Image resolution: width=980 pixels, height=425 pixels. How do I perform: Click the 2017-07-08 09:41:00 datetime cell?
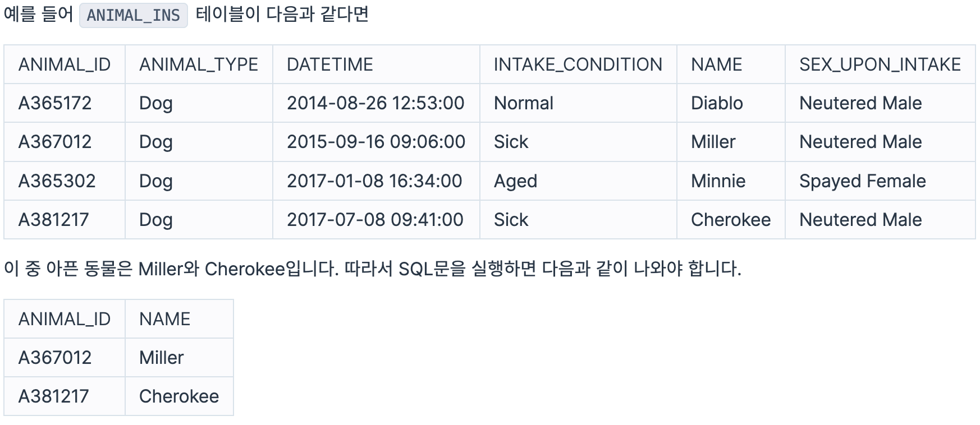pyautogui.click(x=375, y=220)
